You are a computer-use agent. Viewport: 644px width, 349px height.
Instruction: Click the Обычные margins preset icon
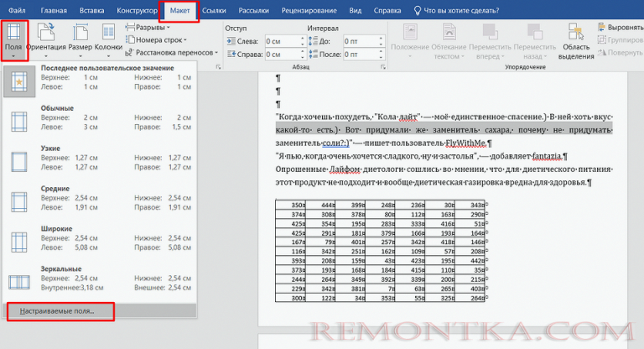(x=19, y=122)
